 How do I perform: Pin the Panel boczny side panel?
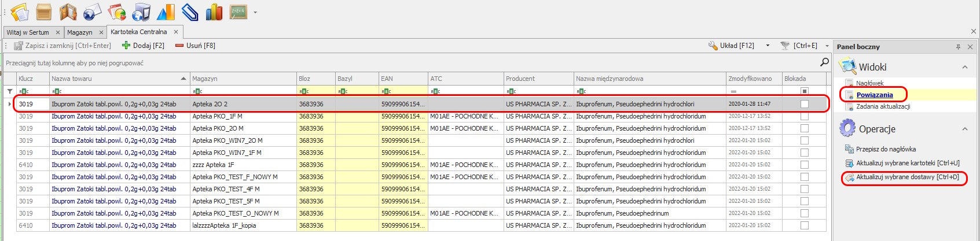tap(958, 47)
